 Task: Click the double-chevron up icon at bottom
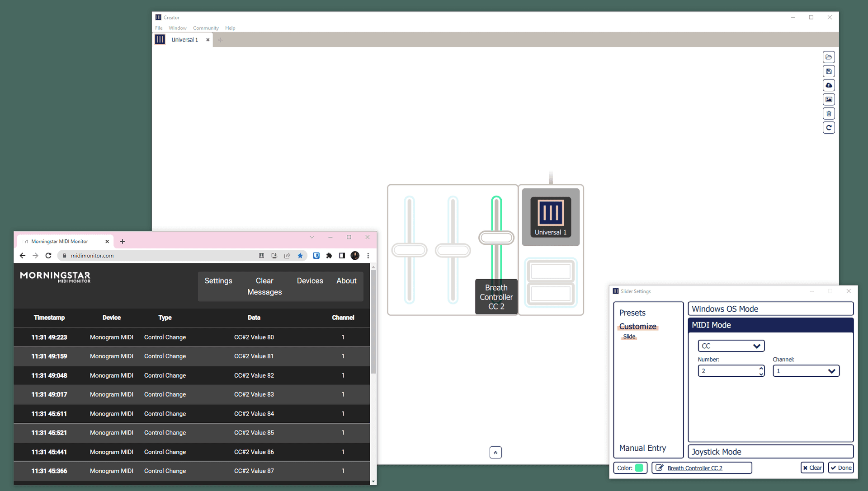tap(495, 452)
